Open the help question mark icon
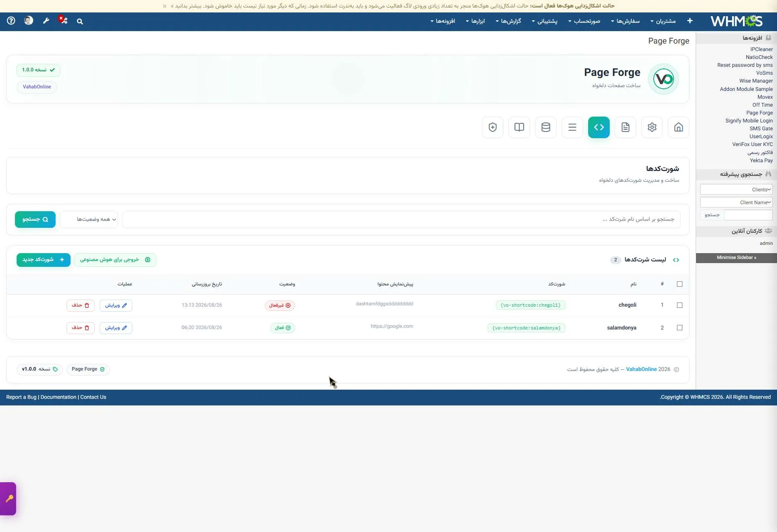Viewport: 777px width, 532px height. [11, 21]
